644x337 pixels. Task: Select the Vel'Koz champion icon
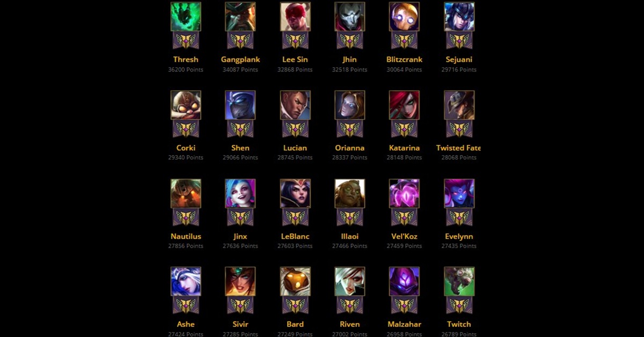point(405,194)
